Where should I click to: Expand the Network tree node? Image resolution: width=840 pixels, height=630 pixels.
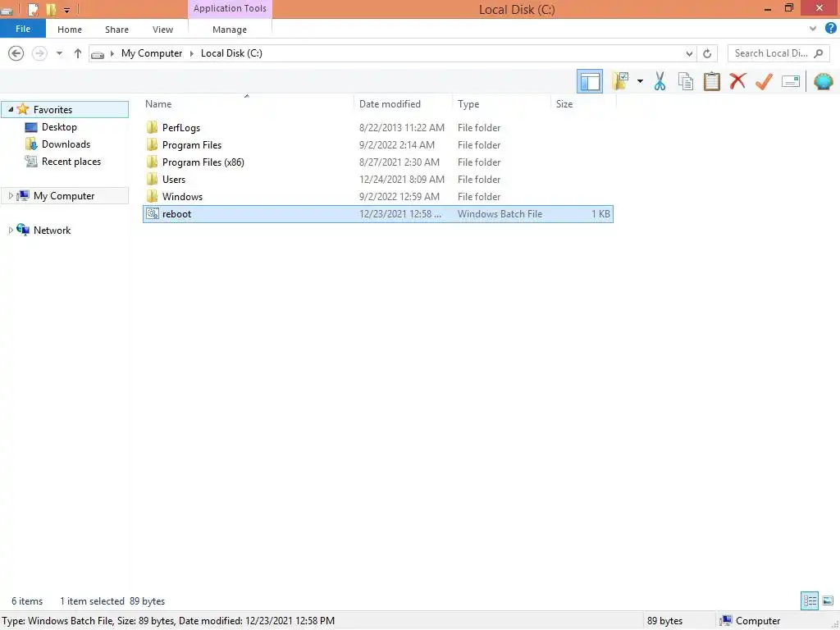pyautogui.click(x=11, y=230)
